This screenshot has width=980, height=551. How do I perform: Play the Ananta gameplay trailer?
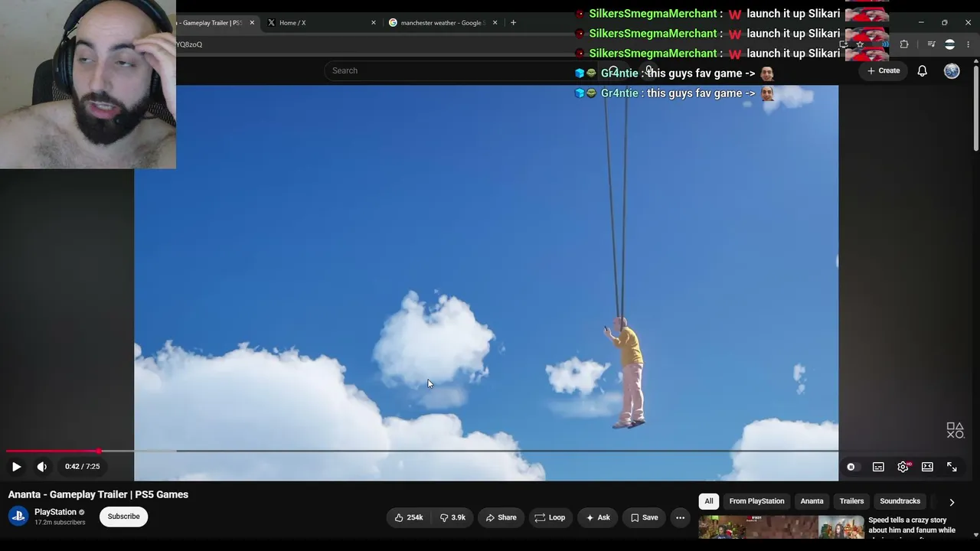pyautogui.click(x=16, y=467)
